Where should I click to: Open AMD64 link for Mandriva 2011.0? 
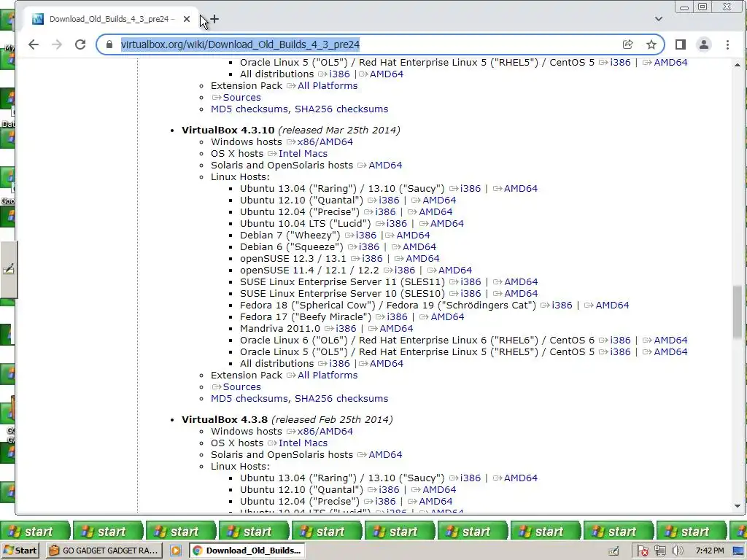(x=396, y=329)
